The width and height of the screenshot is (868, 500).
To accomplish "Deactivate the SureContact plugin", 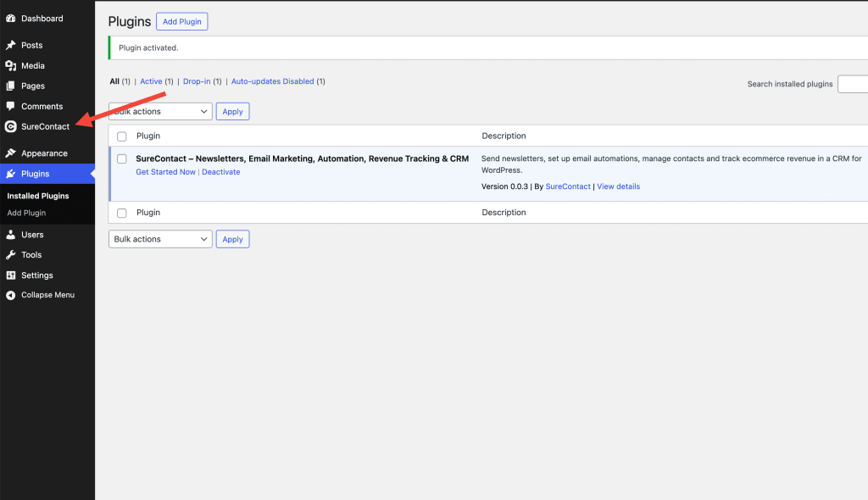I will click(x=220, y=172).
